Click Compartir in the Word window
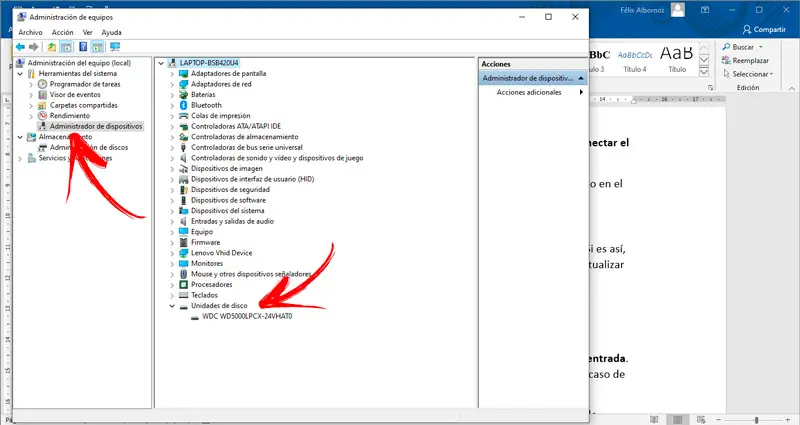 pos(764,30)
